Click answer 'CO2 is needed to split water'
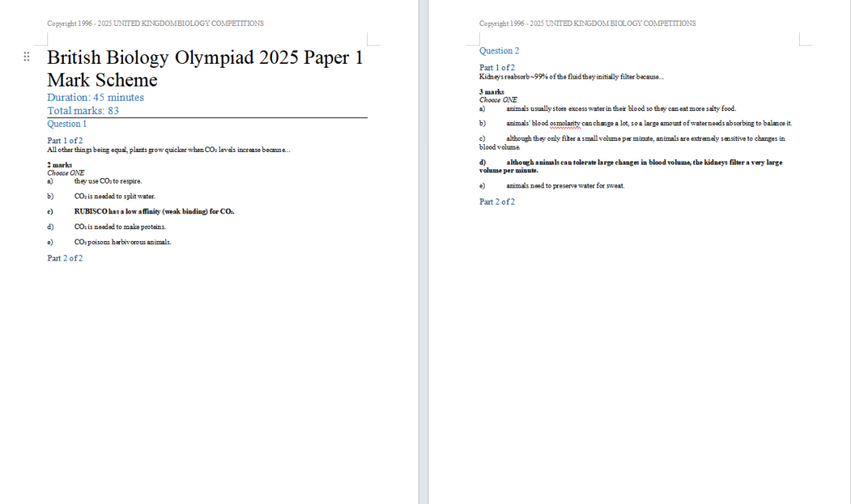This screenshot has width=851, height=504. pyautogui.click(x=114, y=196)
